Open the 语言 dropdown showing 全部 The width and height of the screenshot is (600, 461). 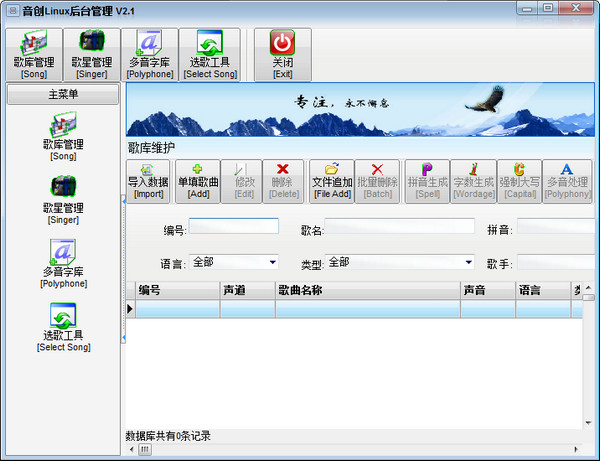click(x=234, y=262)
